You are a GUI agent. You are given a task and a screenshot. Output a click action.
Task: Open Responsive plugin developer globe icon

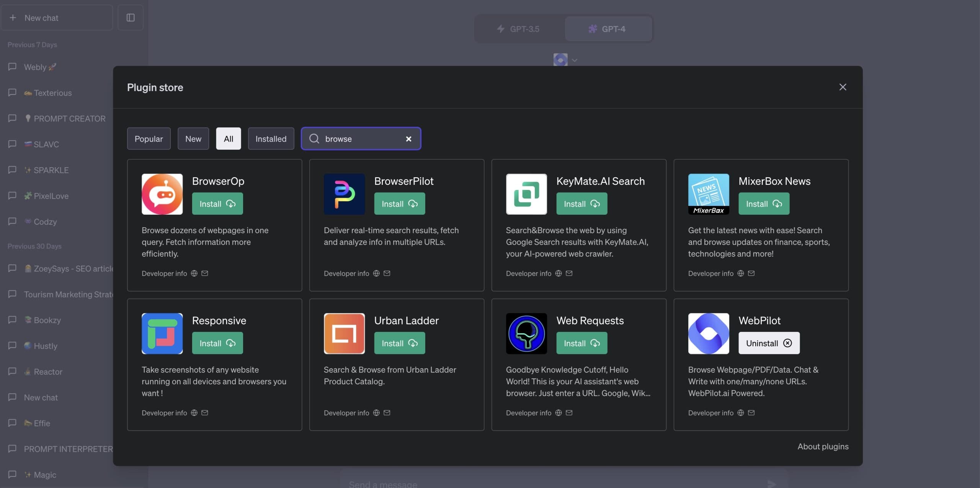coord(194,413)
